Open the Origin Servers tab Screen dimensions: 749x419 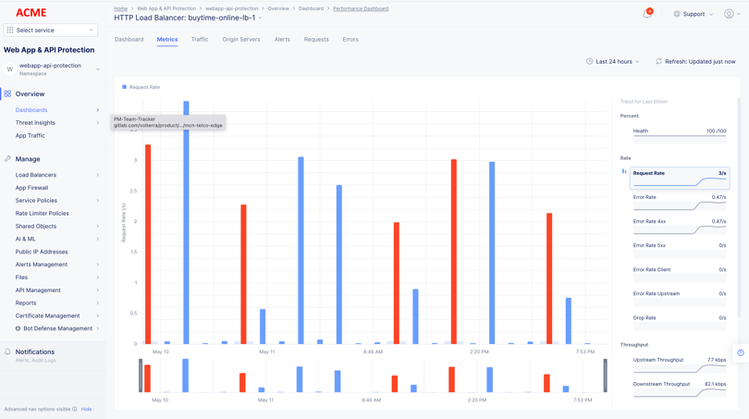(x=241, y=40)
